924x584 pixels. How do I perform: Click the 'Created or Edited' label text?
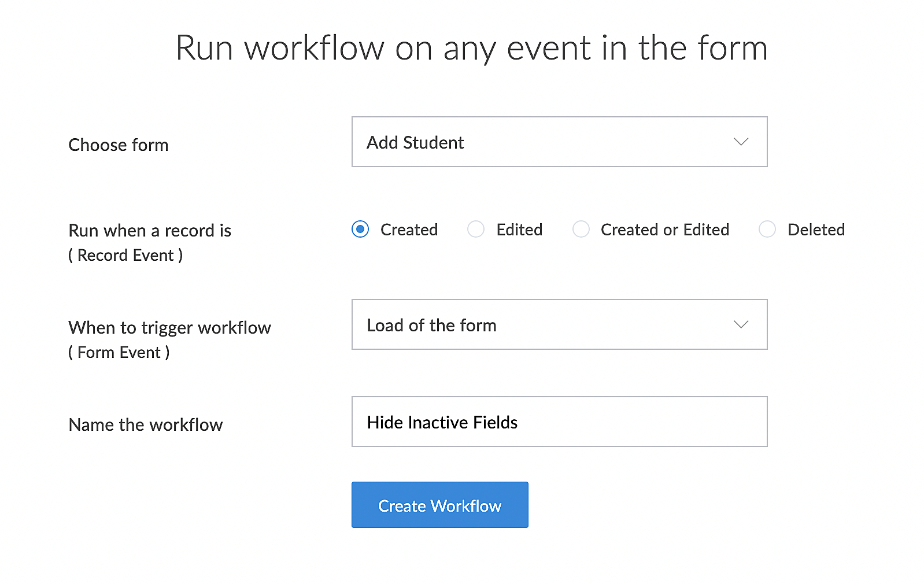click(x=664, y=230)
